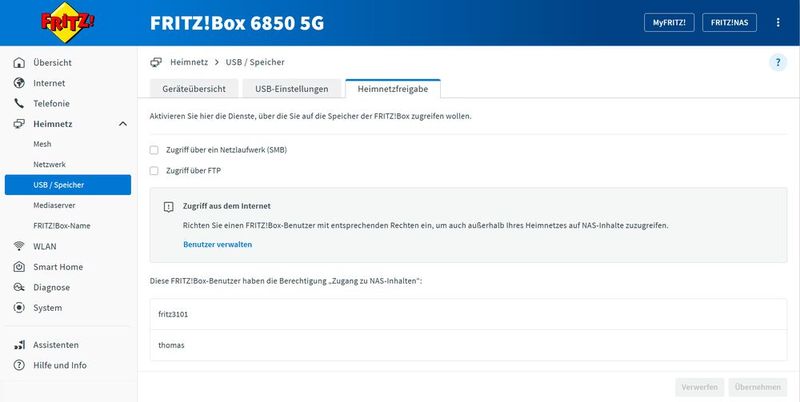Switch to the USB-Einstellungen tab
Screen dimensions: 800x402
pos(292,89)
